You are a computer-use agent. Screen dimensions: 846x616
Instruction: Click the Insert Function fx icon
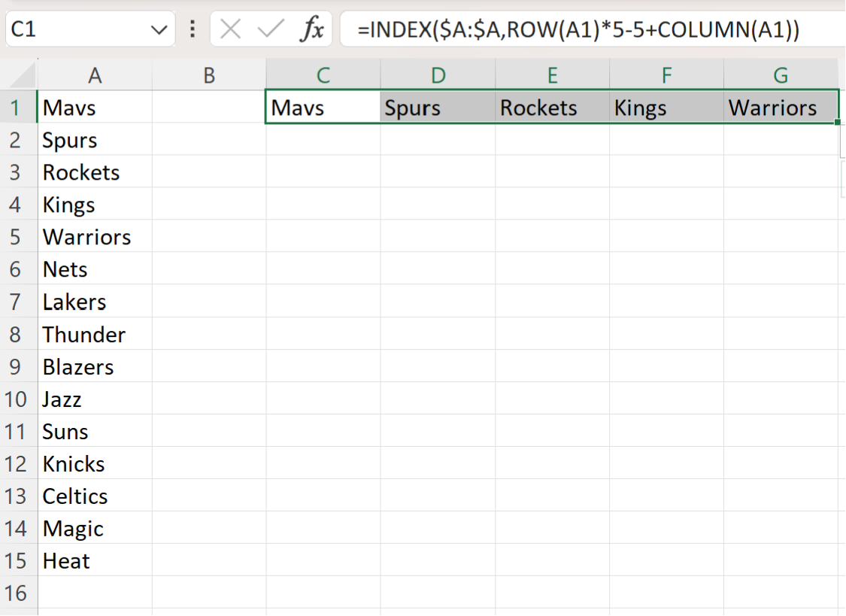click(312, 29)
